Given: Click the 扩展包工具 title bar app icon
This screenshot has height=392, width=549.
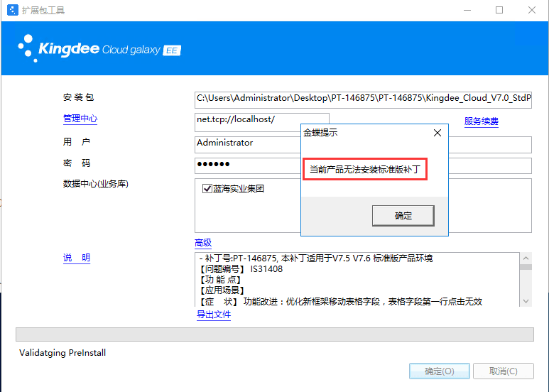Looking at the screenshot, I should 12,11.
